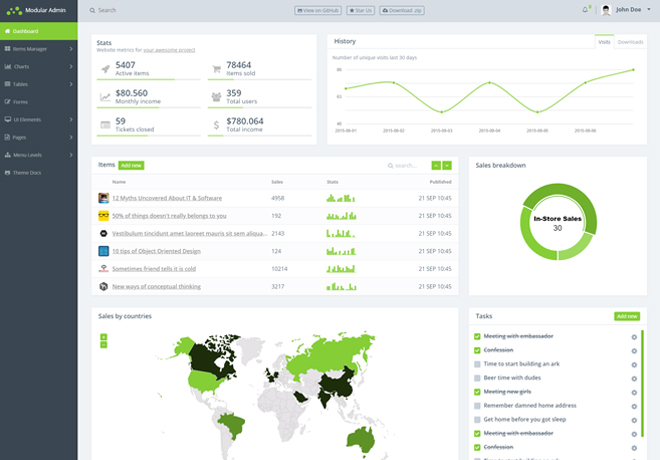Click the search magnifier icon in header

pyautogui.click(x=92, y=10)
